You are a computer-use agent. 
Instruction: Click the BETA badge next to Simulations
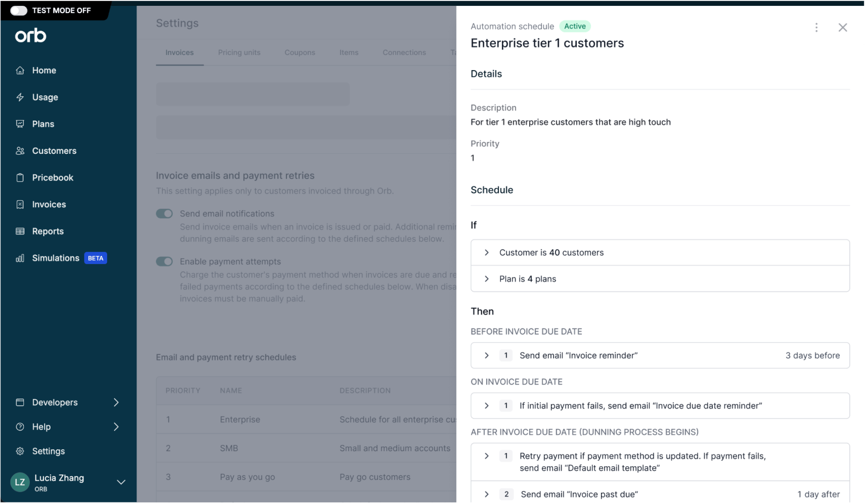pos(95,259)
